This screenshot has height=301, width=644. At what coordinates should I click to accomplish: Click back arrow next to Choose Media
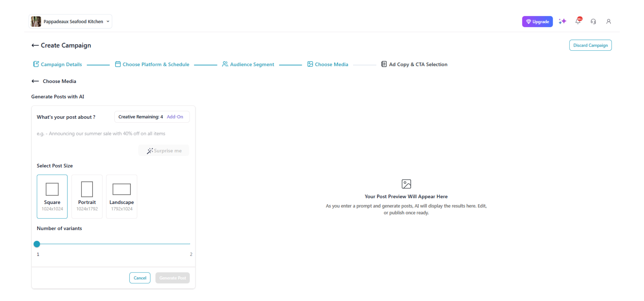[35, 81]
